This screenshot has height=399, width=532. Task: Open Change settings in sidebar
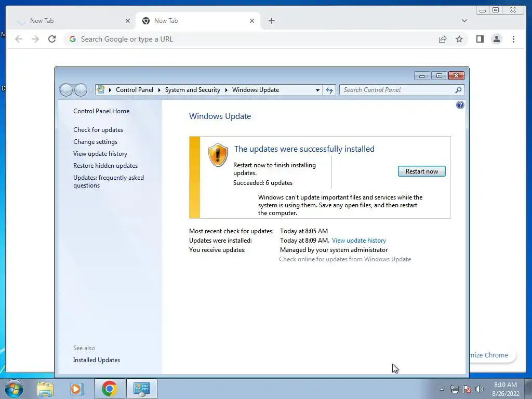[x=96, y=142]
